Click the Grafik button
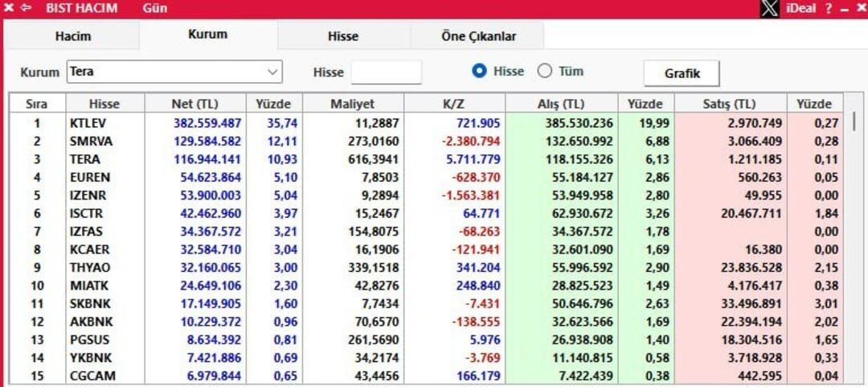 [x=682, y=74]
